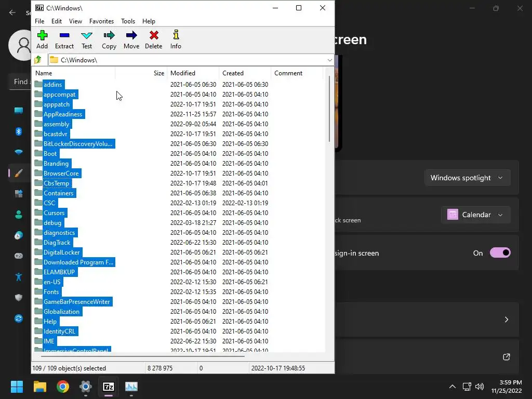Viewport: 532px width, 399px height.
Task: Select the GameBarPresenceWriter folder
Action: (x=77, y=302)
